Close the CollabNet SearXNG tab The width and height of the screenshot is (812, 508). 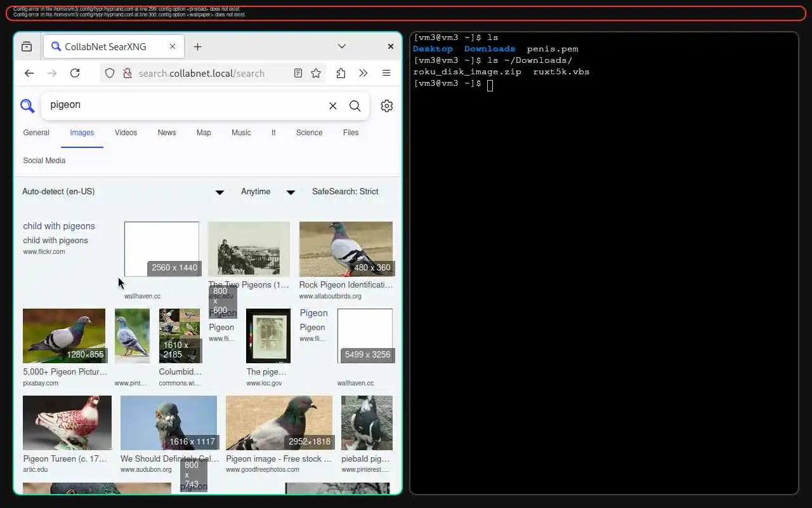click(173, 46)
